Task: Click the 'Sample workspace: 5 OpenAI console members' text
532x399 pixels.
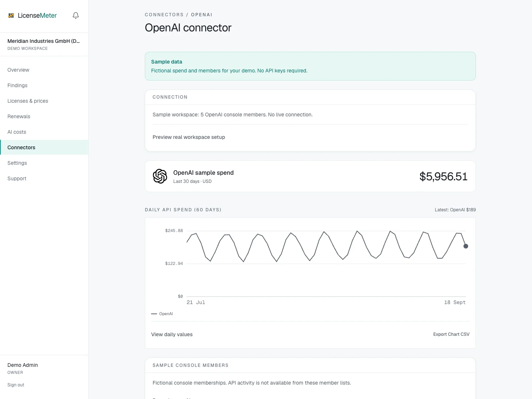Action: pos(232,115)
